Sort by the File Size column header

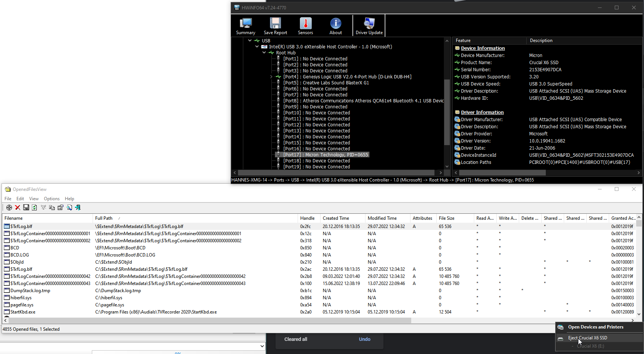click(455, 218)
